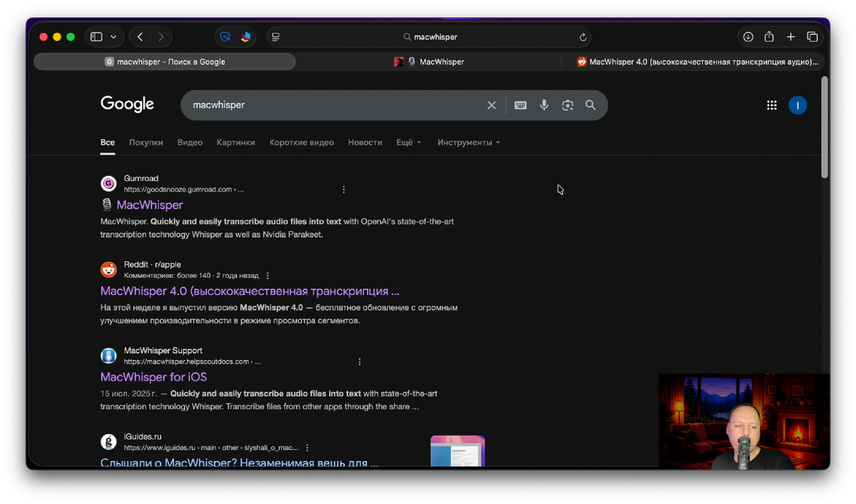Click the on-screen keyboard icon in search bar
Image resolution: width=856 pixels, height=504 pixels.
pyautogui.click(x=520, y=105)
